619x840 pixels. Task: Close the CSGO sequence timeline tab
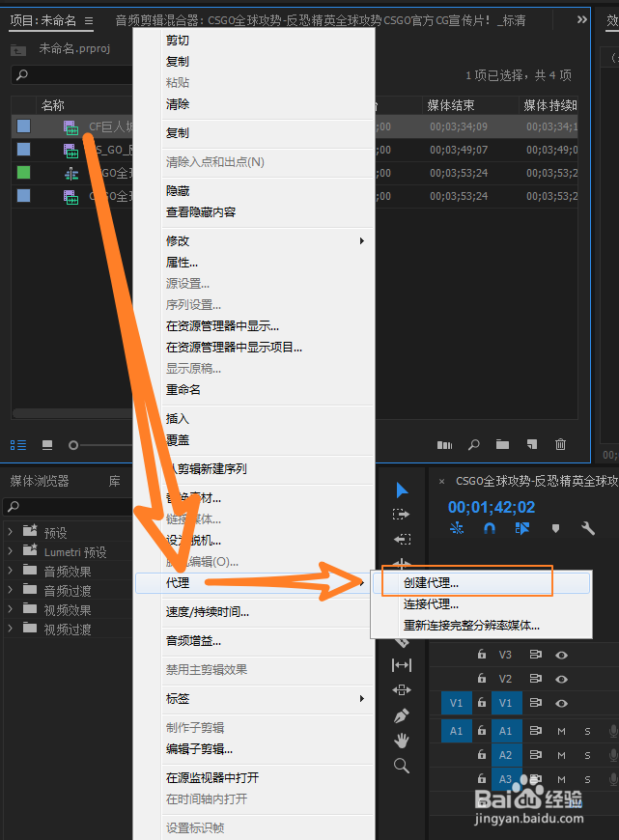tap(441, 482)
